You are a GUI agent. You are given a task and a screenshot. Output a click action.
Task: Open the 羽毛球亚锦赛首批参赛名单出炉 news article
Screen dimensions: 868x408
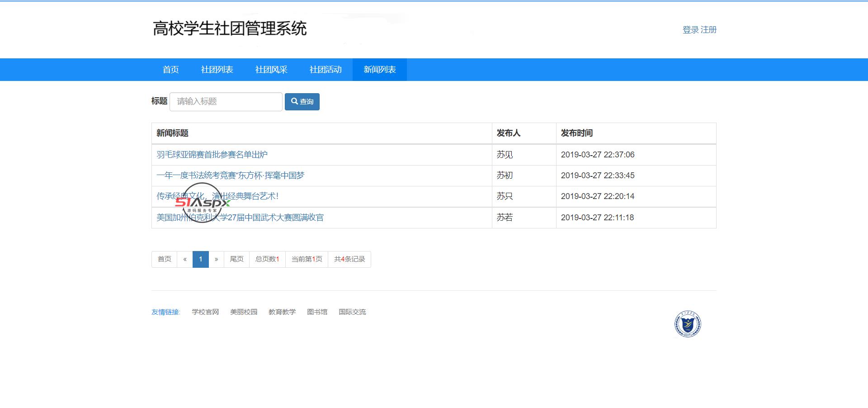click(x=212, y=155)
